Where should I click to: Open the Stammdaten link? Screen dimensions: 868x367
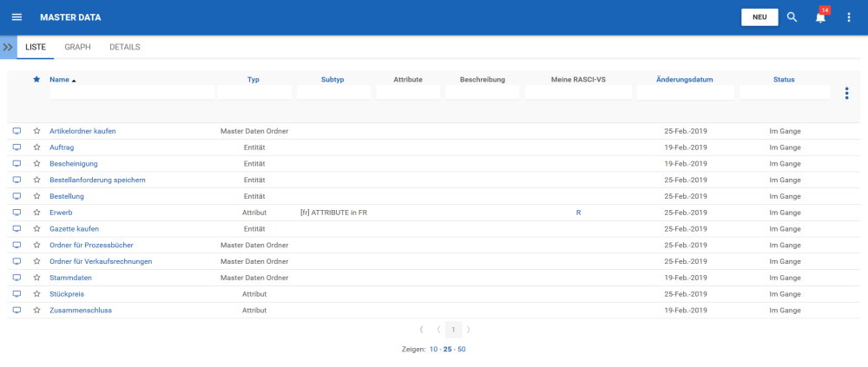[x=71, y=278]
